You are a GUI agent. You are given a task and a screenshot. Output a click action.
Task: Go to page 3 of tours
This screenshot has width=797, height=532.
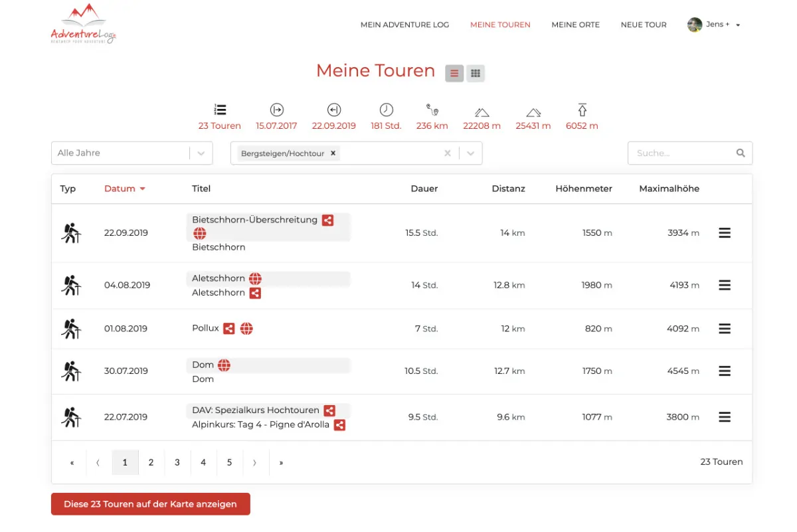177,462
